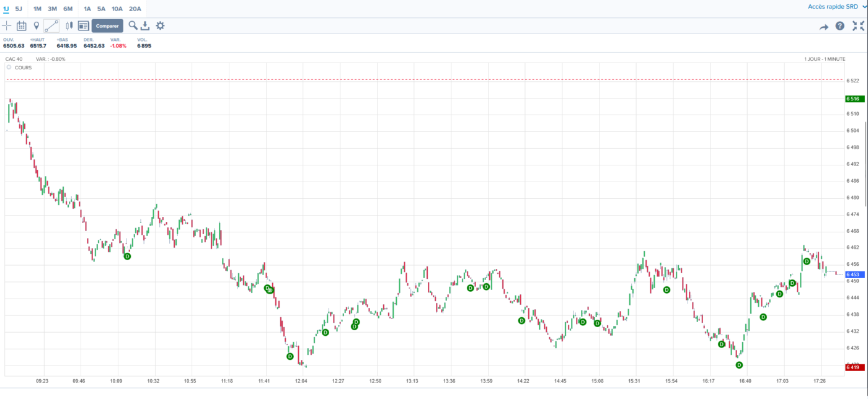Expand the Accès rapide SRD dropdown
The image size is (868, 399).
pyautogui.click(x=837, y=7)
